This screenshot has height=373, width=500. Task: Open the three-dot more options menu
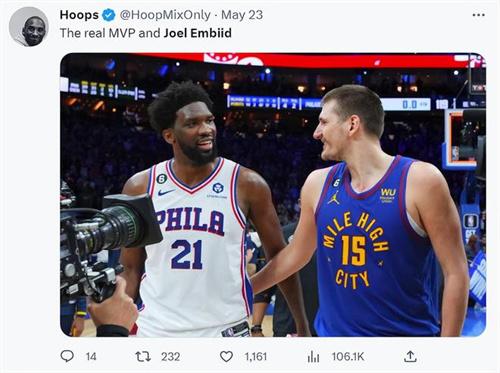(x=478, y=15)
